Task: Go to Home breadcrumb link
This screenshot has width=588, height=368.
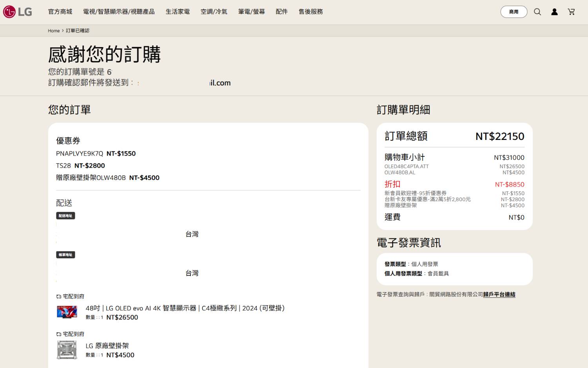Action: coord(54,31)
